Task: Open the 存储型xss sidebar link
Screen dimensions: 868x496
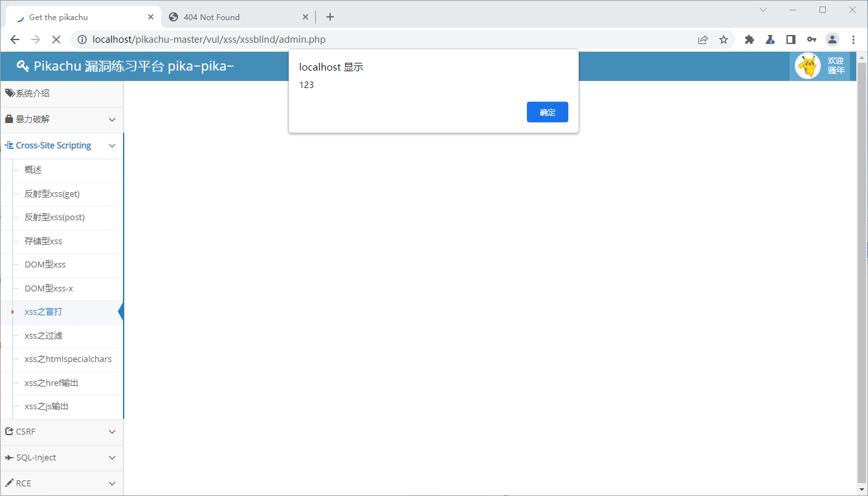Action: point(43,241)
